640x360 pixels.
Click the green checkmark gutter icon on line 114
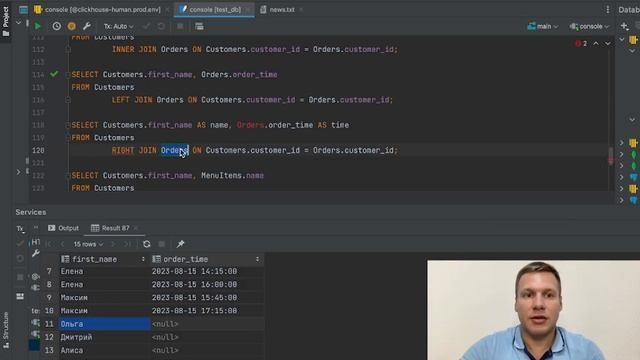[54, 74]
